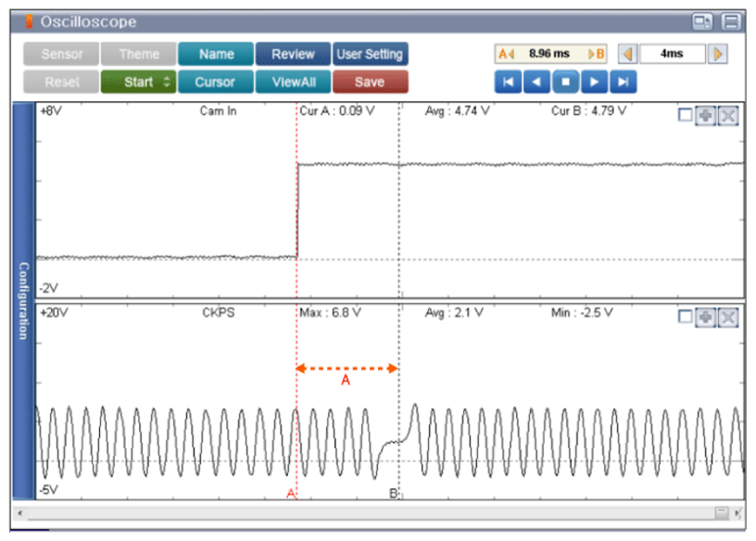Viewport: 756px width, 541px height.
Task: Jump to the end of recording
Action: [624, 82]
